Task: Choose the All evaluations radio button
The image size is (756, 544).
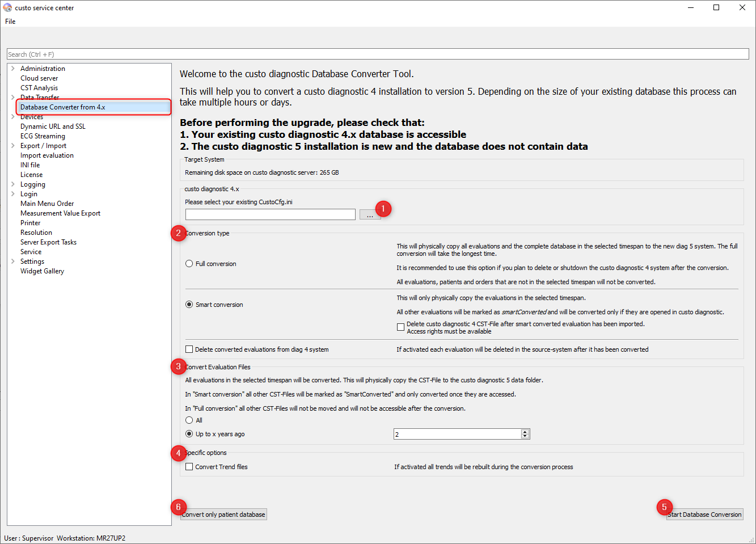Action: (189, 420)
